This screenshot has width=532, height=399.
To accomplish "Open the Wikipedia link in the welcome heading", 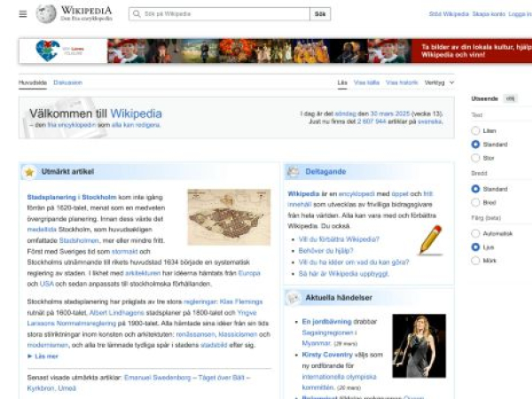I will tap(136, 113).
